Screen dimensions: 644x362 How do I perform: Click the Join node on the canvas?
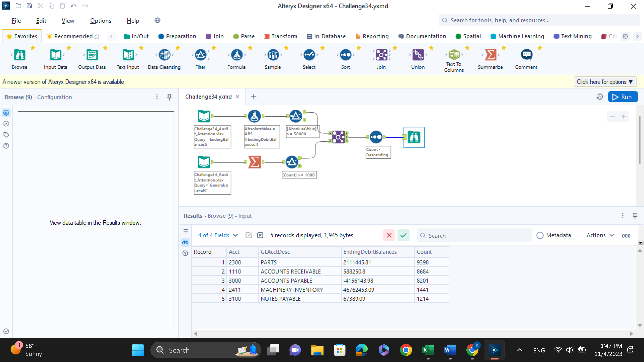tap(338, 137)
